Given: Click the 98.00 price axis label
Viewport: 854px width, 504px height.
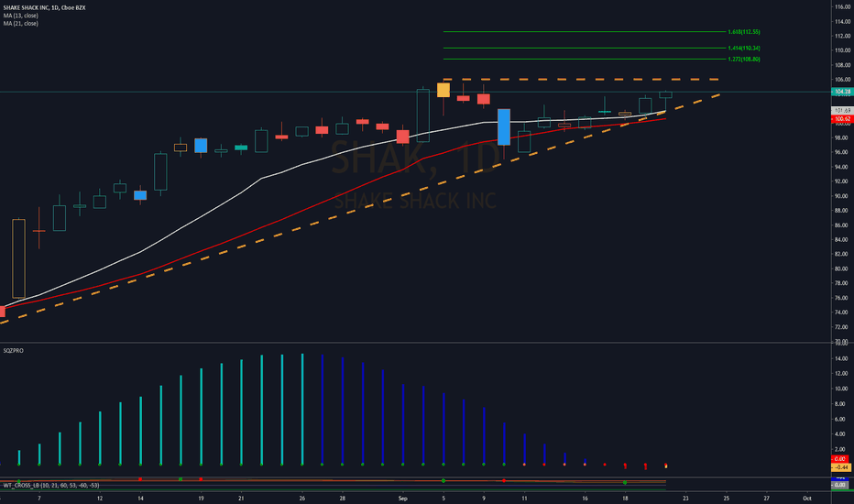Looking at the screenshot, I should pos(843,137).
